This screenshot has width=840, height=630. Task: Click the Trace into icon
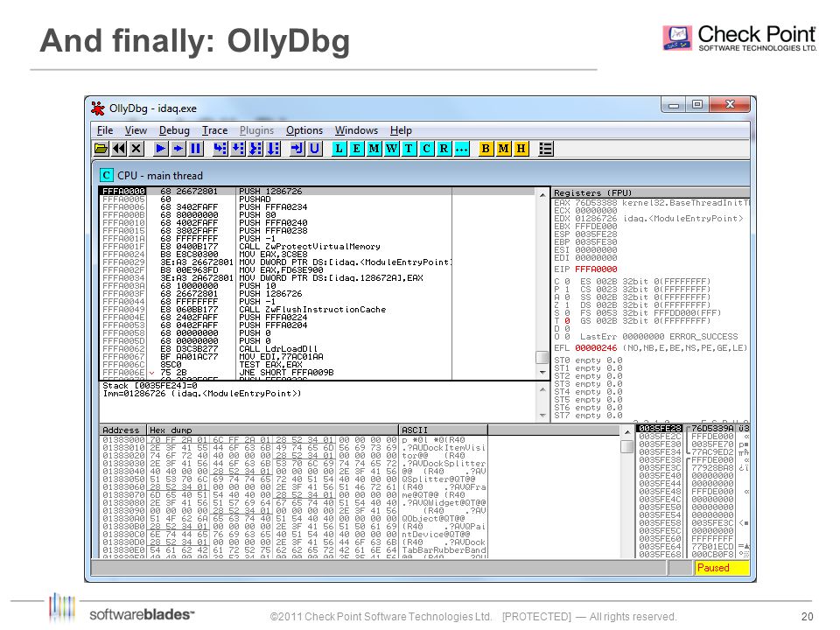[255, 149]
